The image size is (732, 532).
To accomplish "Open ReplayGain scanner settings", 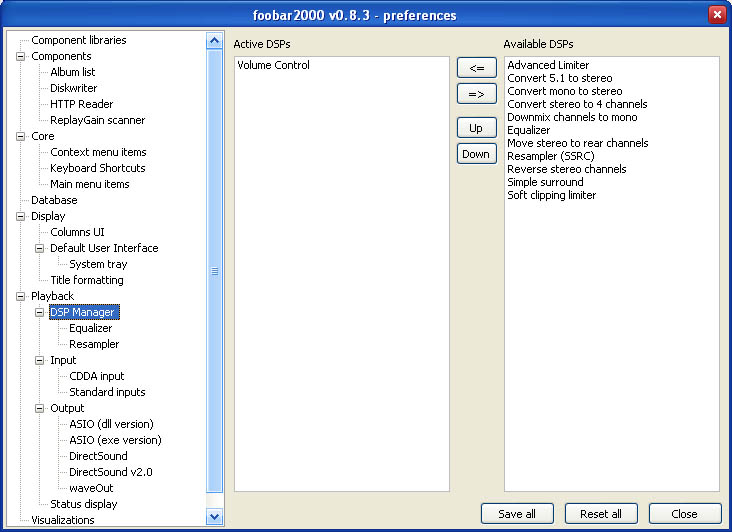I will coord(98,120).
